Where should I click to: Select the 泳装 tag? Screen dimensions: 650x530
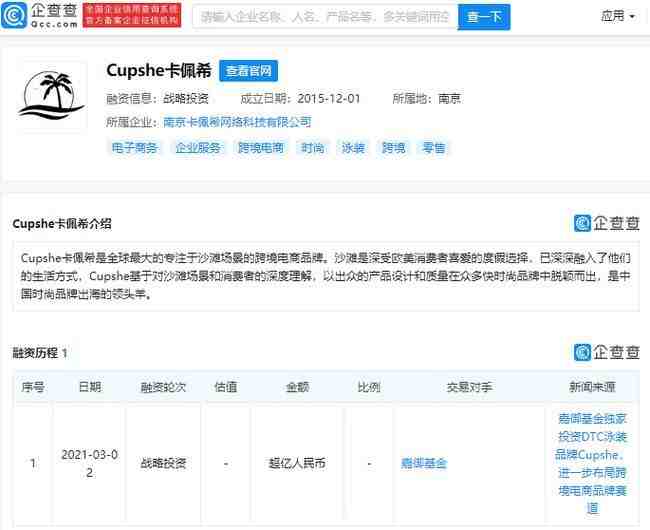click(353, 148)
